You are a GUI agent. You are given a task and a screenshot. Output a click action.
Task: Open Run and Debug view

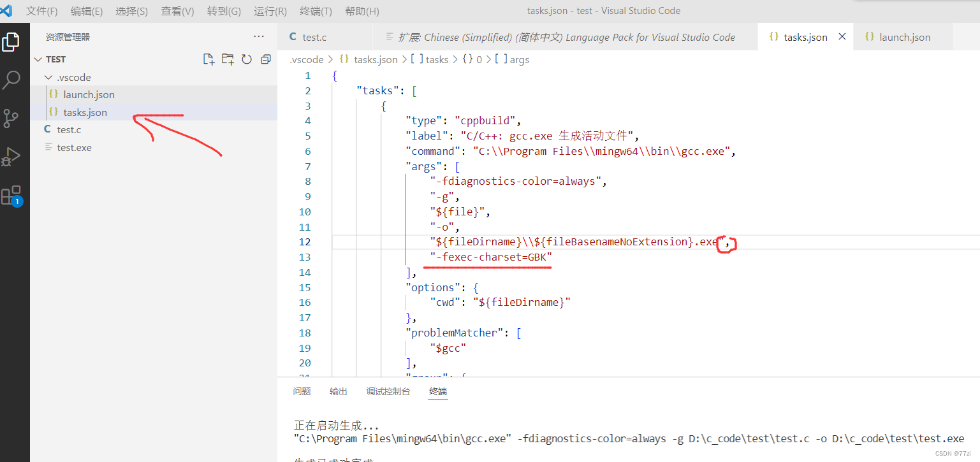(x=11, y=157)
